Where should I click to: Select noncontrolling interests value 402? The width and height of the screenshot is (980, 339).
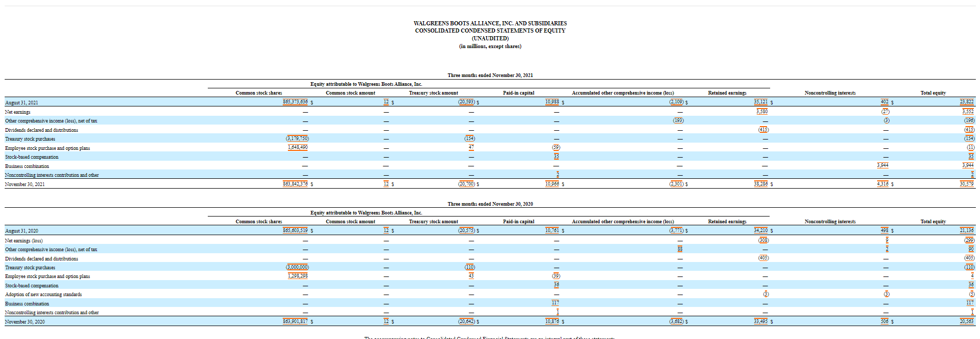point(884,102)
